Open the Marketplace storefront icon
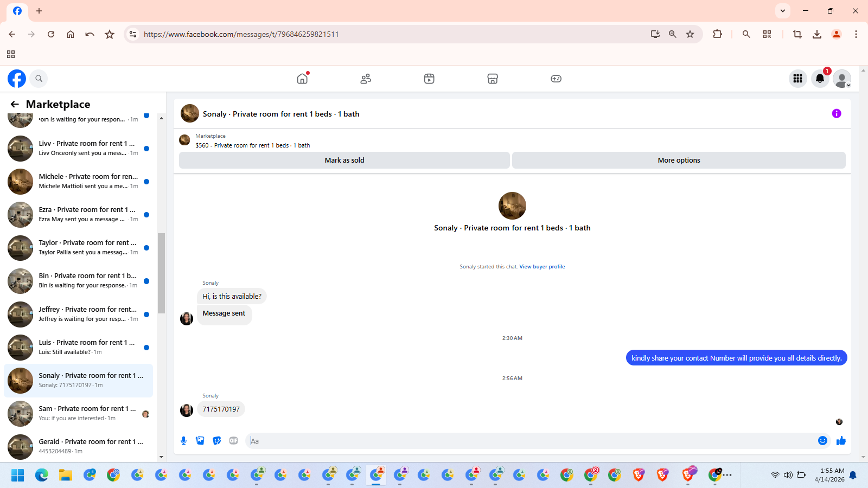868x488 pixels. pyautogui.click(x=493, y=79)
